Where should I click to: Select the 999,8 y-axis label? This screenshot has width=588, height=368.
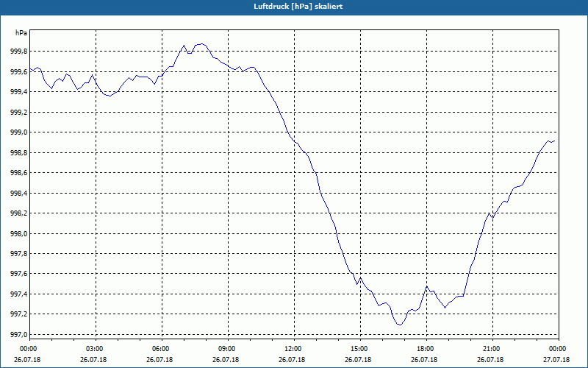pos(19,52)
